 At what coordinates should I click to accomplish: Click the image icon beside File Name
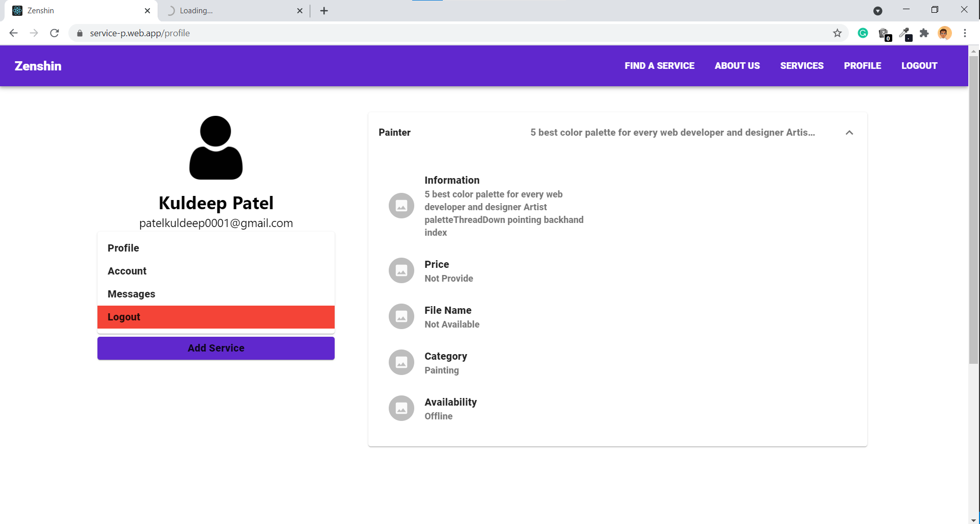pyautogui.click(x=401, y=316)
